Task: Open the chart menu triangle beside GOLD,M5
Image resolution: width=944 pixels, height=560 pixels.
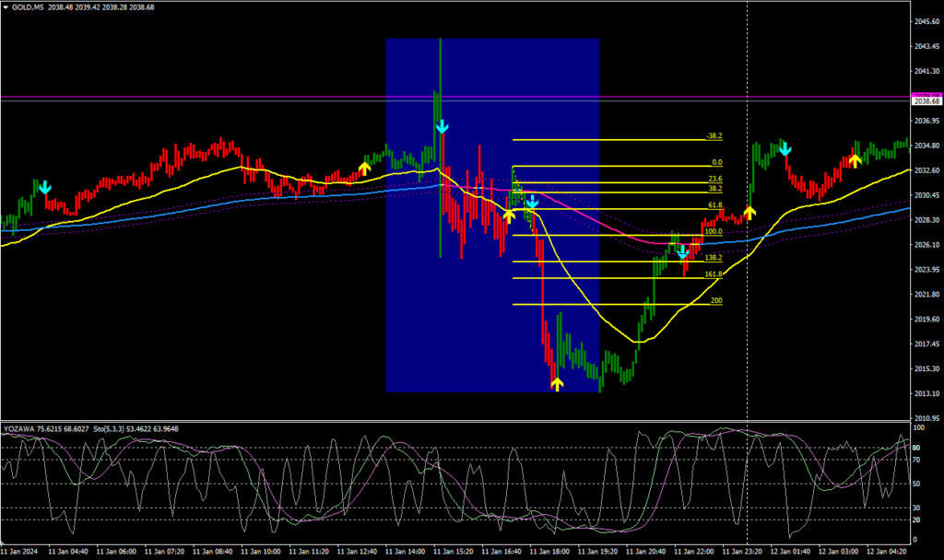Action: point(6,7)
